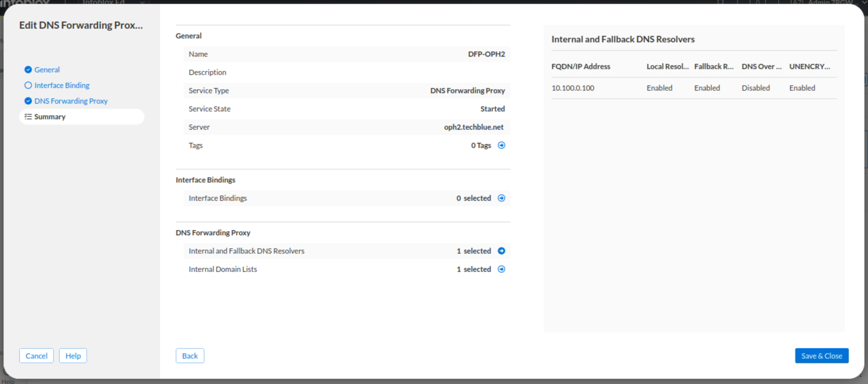
Task: Switch to DNS Forwarding Proxy step
Action: click(x=71, y=101)
